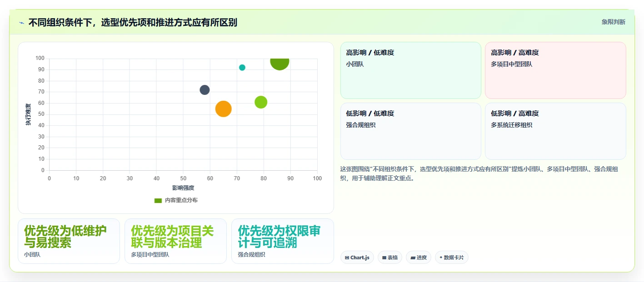Click the main heading 不同组织条件下

(x=133, y=22)
